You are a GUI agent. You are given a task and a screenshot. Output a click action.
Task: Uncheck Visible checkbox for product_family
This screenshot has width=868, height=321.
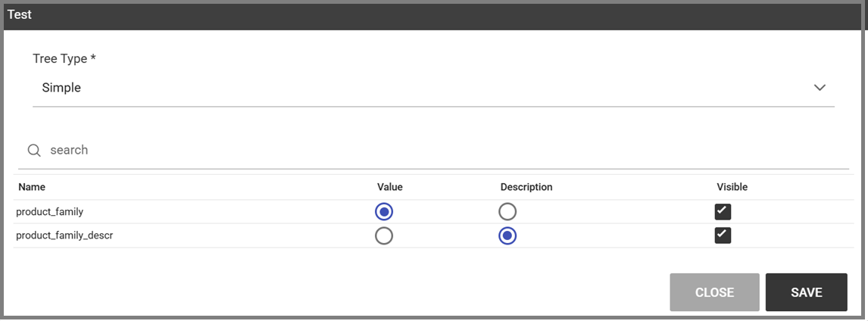pos(723,211)
